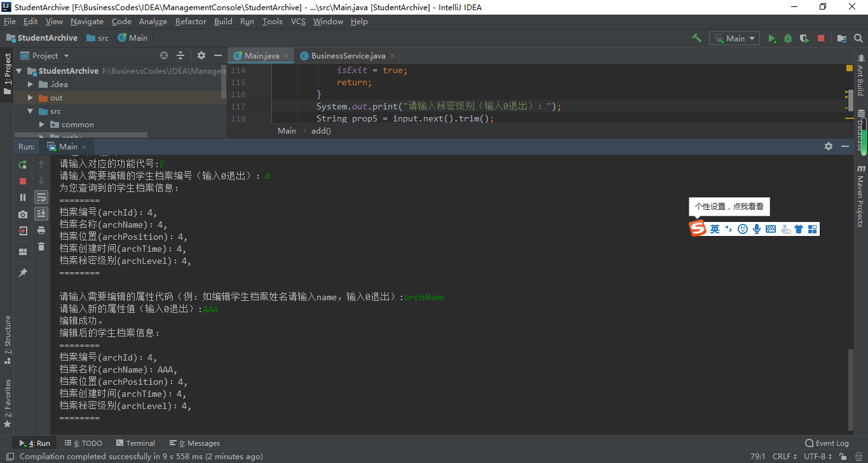Viewport: 868px width, 463px height.
Task: Click the locate-file target icon in Project panel
Action: click(x=164, y=55)
